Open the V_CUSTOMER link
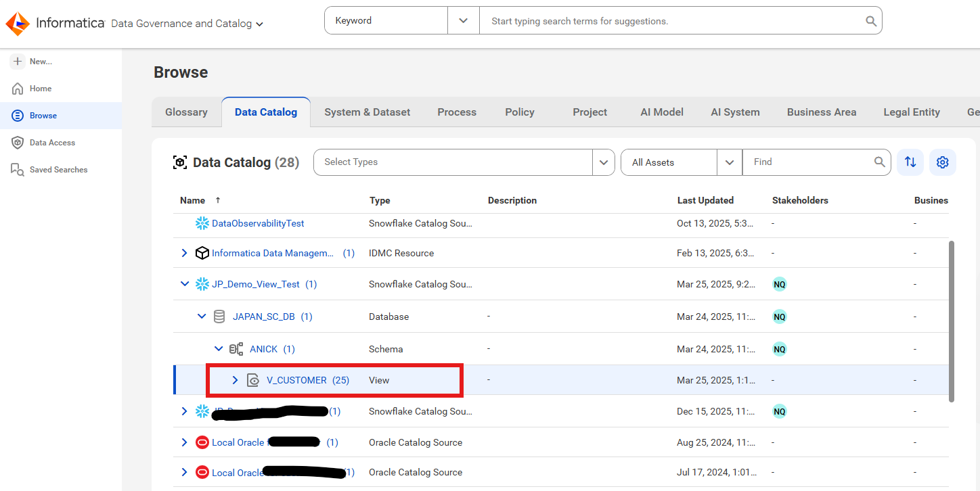The height and width of the screenshot is (491, 980). pos(296,380)
